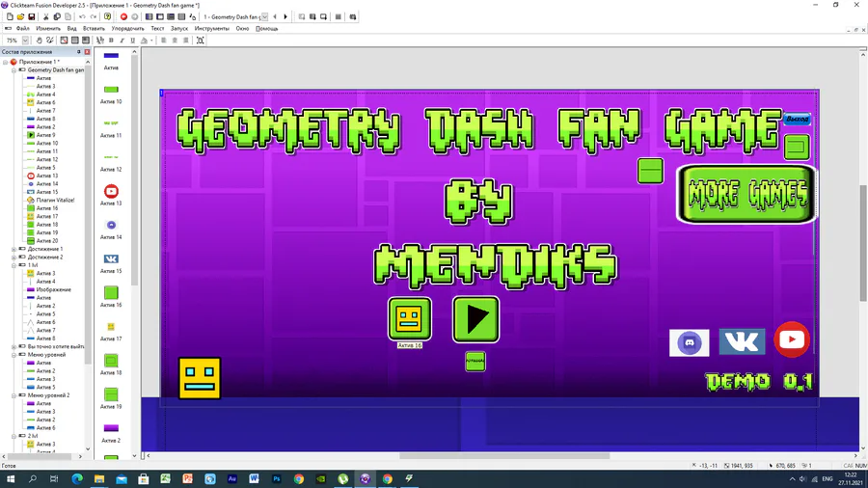Expand the Достижение 2 tree node

point(14,258)
